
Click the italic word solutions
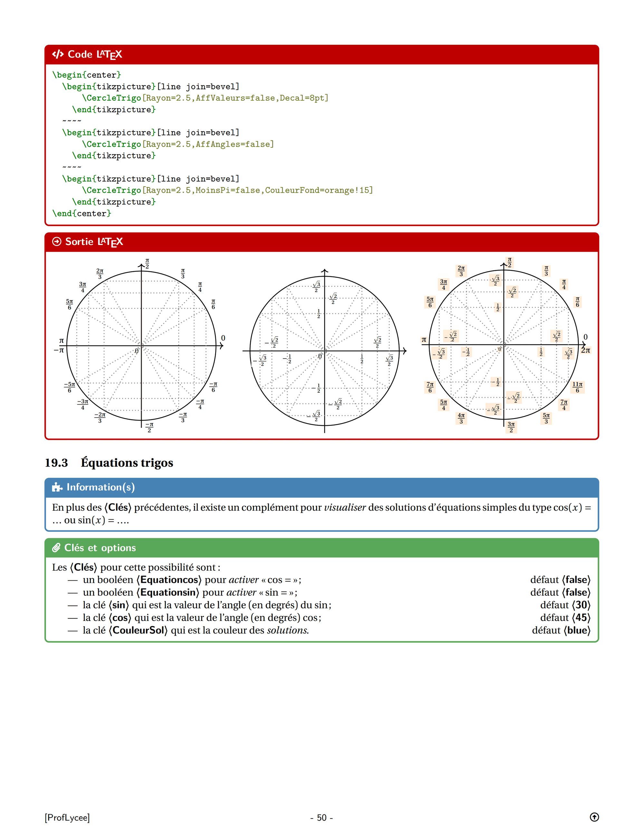(x=288, y=630)
